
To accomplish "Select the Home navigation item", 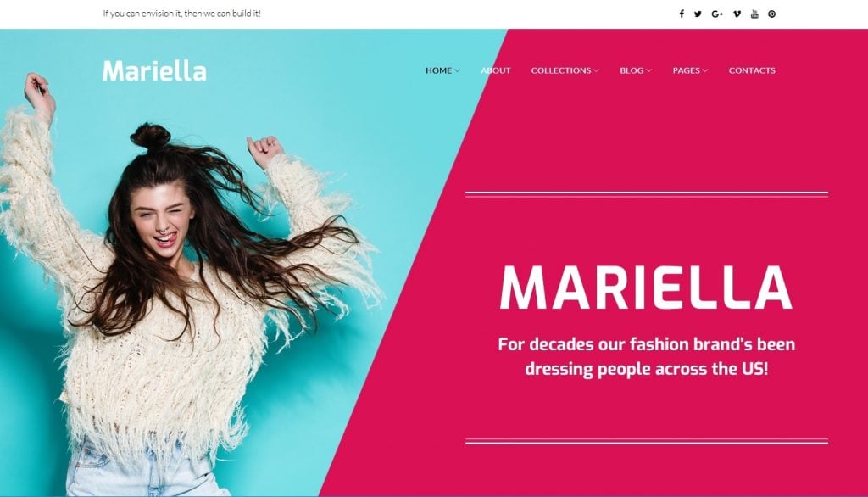I will coord(438,70).
